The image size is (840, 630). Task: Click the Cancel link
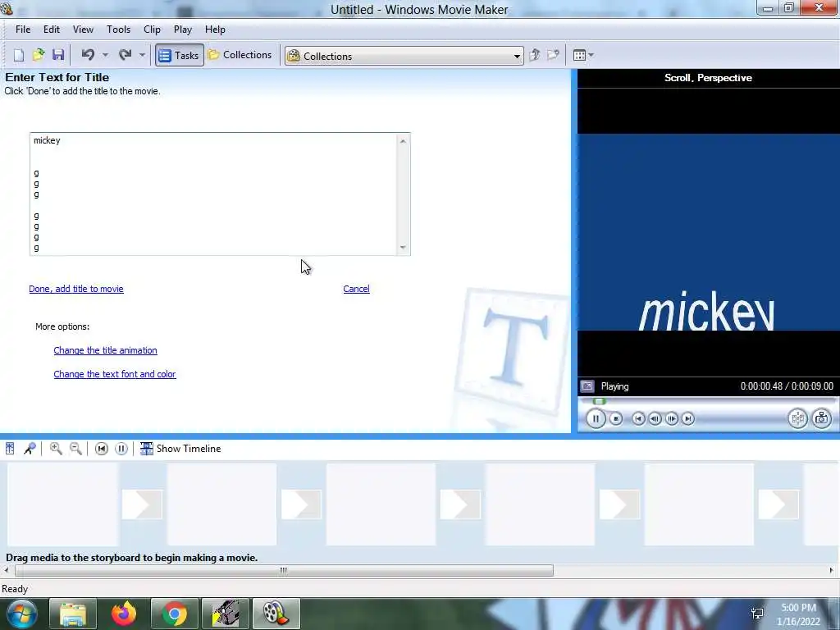356,289
